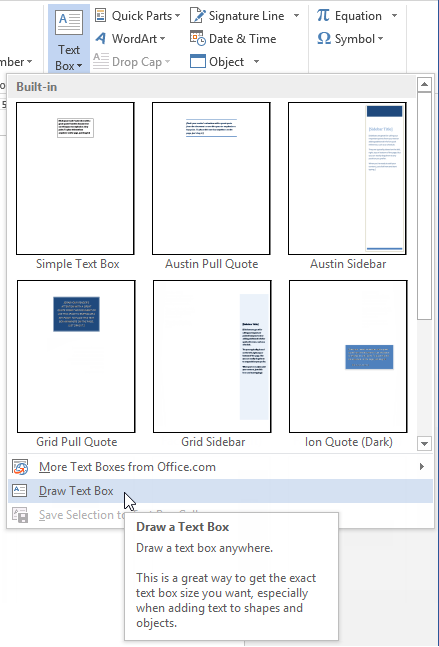This screenshot has width=439, height=647.
Task: Click the gallery scroll down arrow
Action: click(x=424, y=444)
